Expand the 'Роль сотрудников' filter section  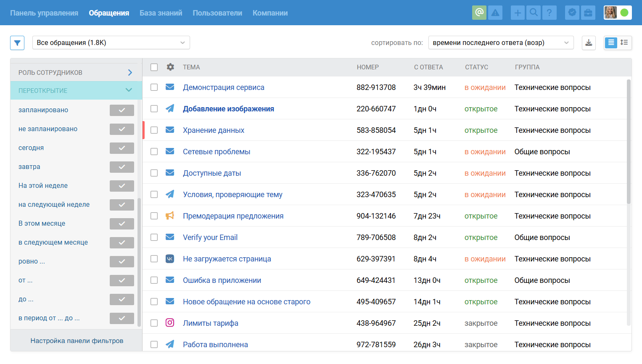coord(76,72)
